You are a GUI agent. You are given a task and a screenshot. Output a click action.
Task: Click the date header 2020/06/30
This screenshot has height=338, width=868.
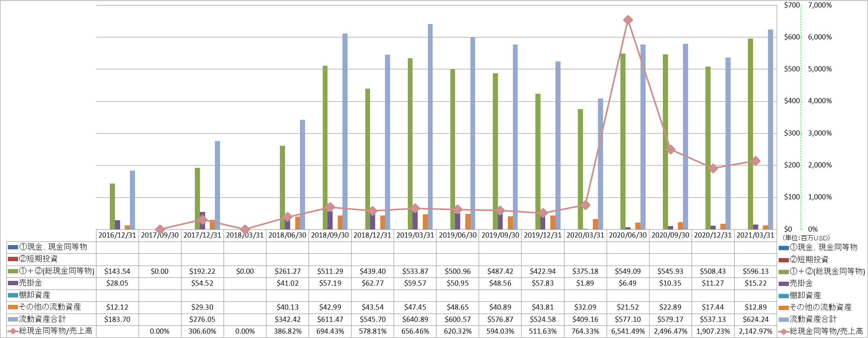point(628,235)
